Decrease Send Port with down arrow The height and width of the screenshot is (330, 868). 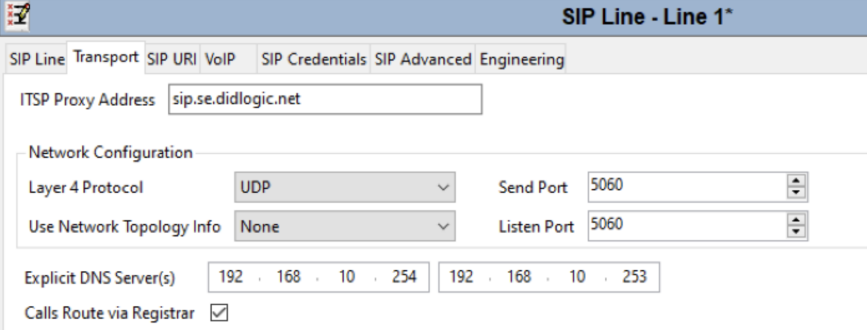pos(796,193)
